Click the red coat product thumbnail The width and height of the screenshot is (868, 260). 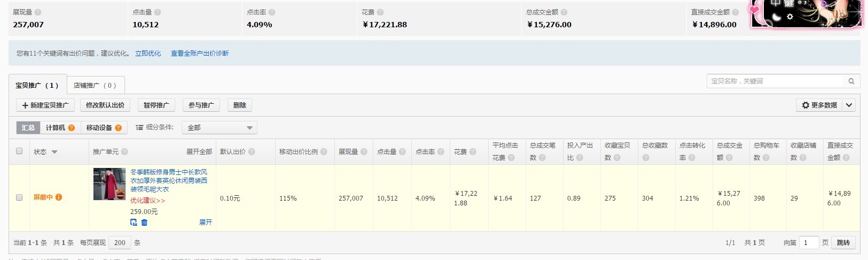click(x=110, y=184)
